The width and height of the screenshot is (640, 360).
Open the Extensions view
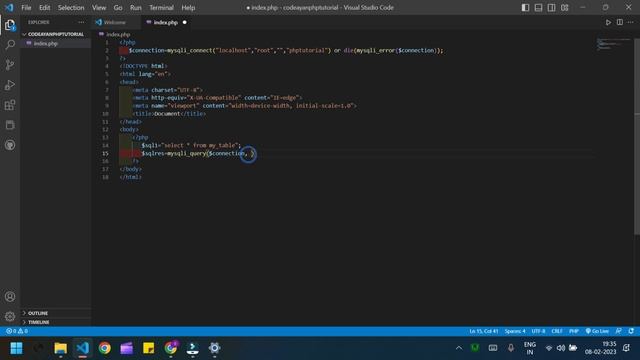pyautogui.click(x=10, y=105)
